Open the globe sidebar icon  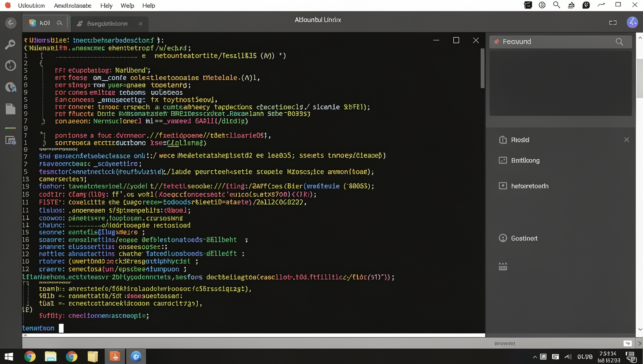(x=10, y=87)
